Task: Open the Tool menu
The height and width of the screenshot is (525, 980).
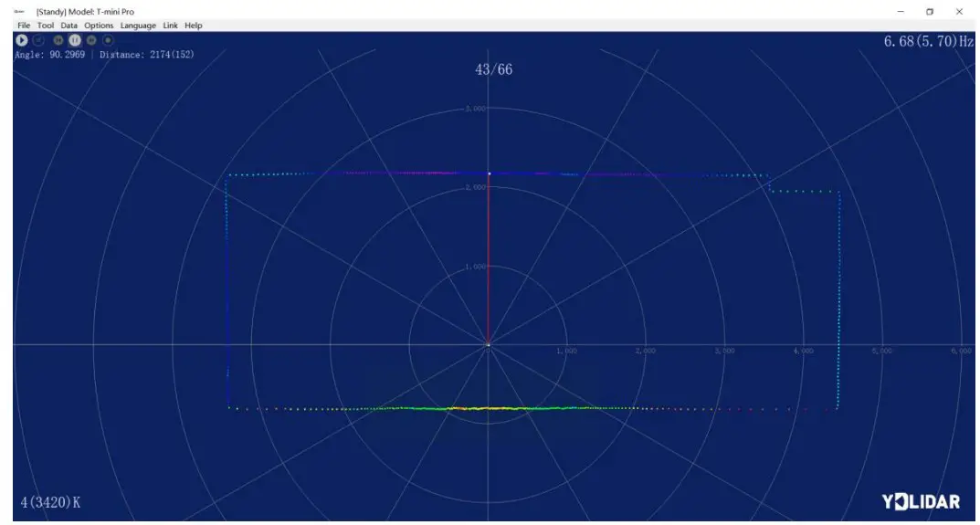Action: [46, 26]
